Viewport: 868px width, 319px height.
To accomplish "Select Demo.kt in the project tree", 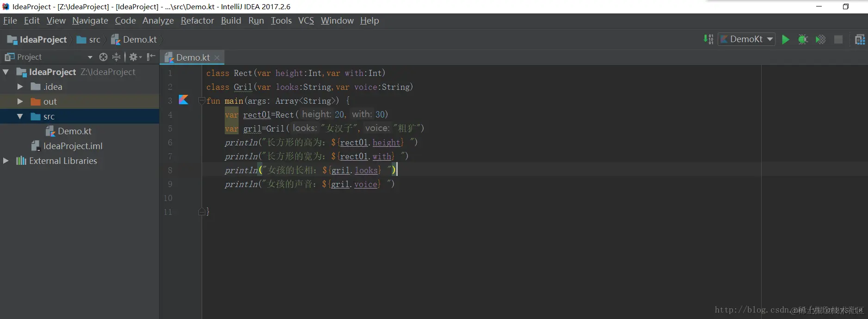I will pyautogui.click(x=80, y=131).
